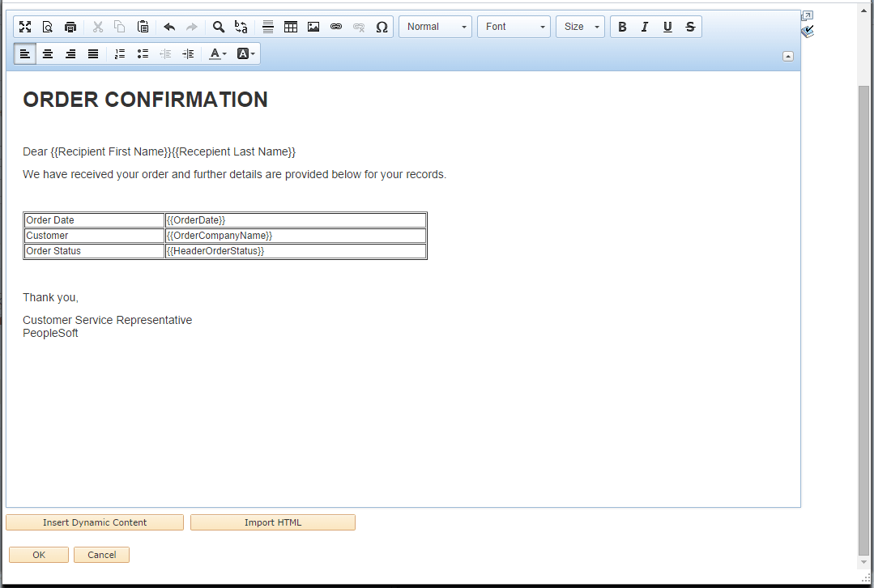The image size is (874, 588).
Task: Open the Size dropdown
Action: point(580,26)
